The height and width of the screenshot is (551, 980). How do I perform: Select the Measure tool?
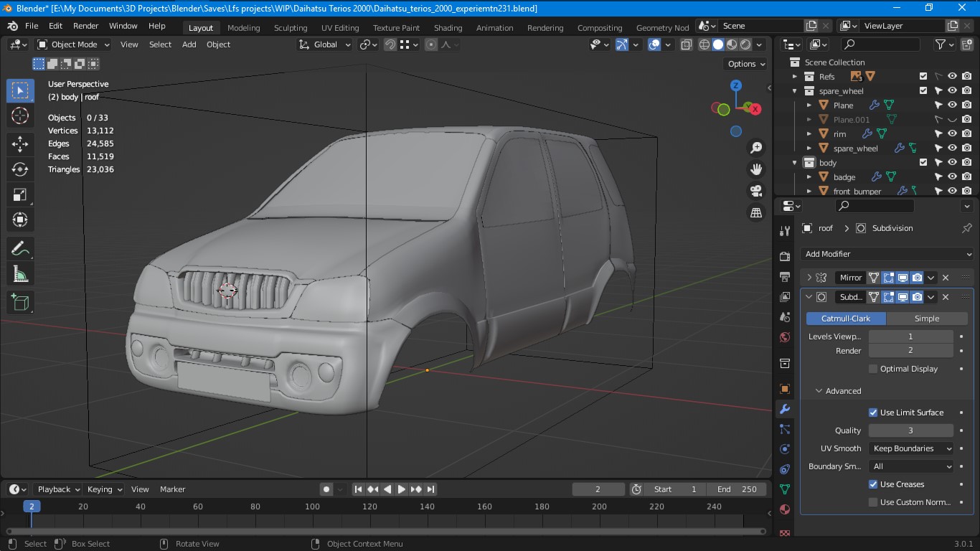pyautogui.click(x=20, y=274)
